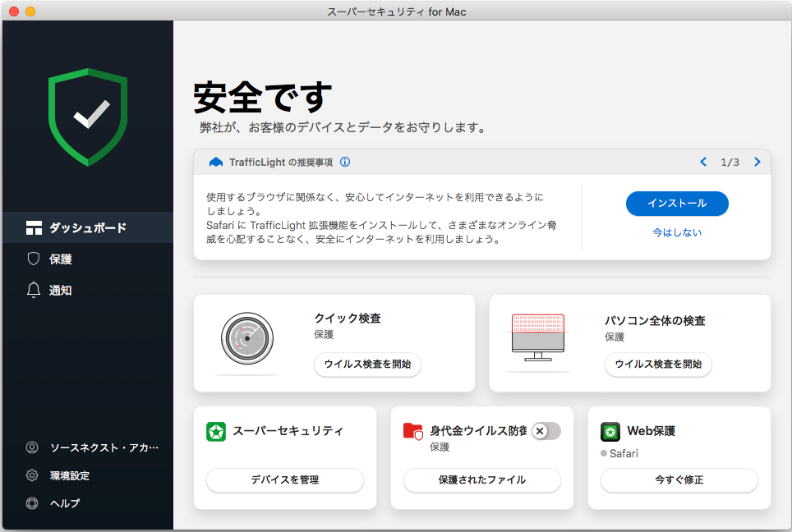Click the Web保護 card title
792x532 pixels.
coord(651,431)
